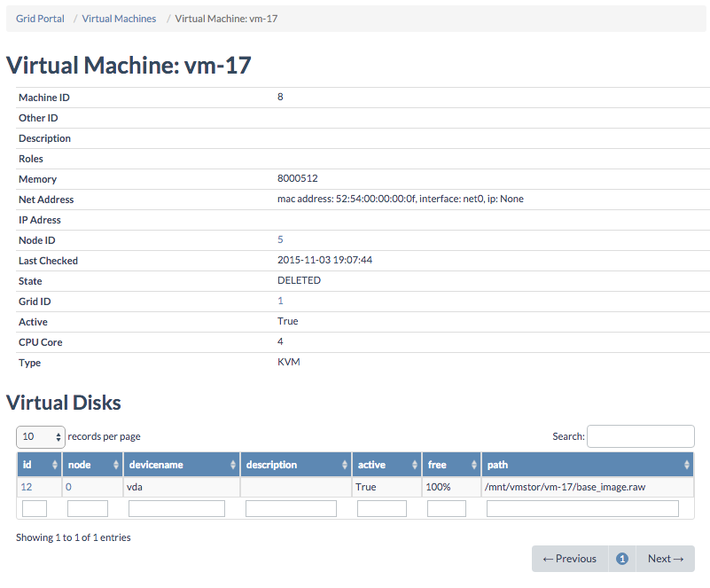The image size is (710, 588).
Task: Select page 1 in pagination
Action: (x=622, y=559)
